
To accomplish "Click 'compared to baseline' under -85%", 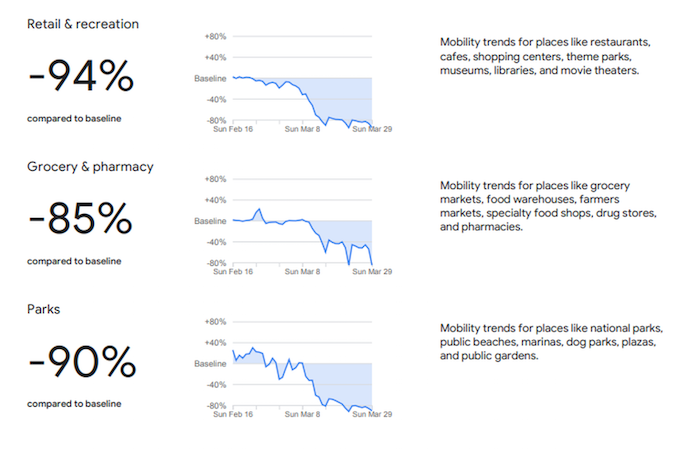I will point(74,261).
